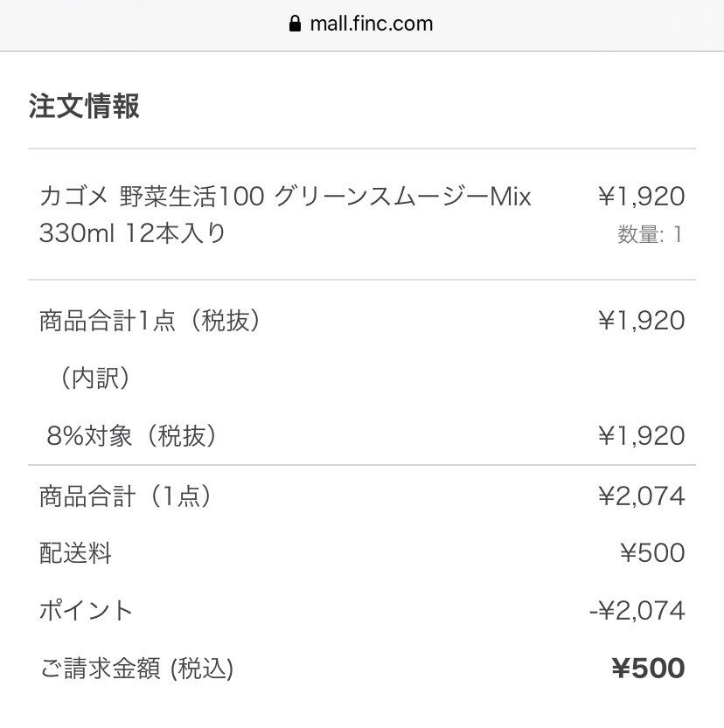Click the 330ml 12本入り product line

[132, 233]
